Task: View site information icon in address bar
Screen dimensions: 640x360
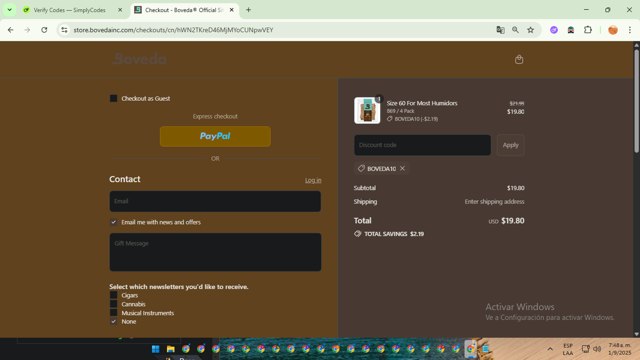Action: coord(64,30)
